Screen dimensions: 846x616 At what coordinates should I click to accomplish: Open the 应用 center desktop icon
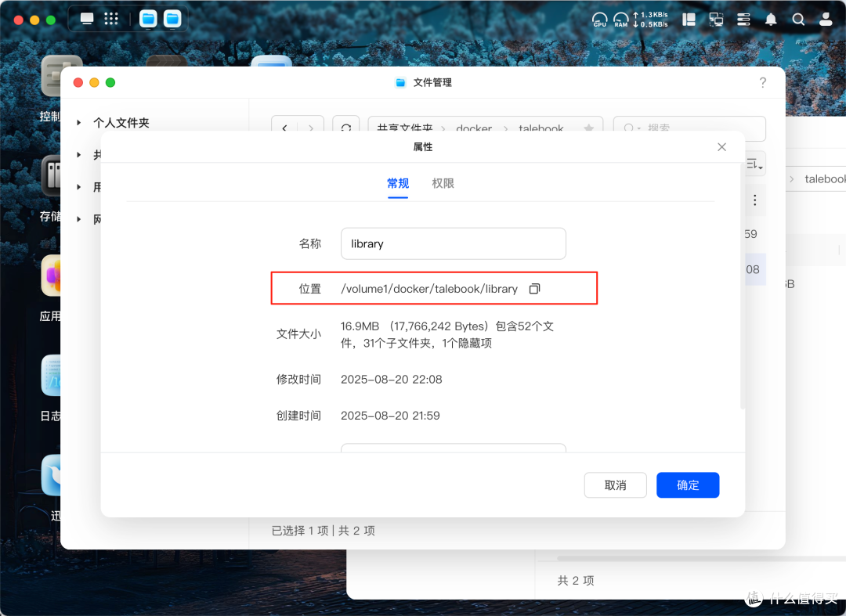pos(51,276)
